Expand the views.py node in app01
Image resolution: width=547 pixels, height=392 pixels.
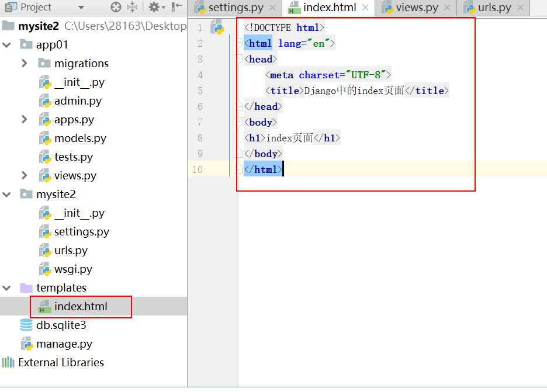[24, 175]
